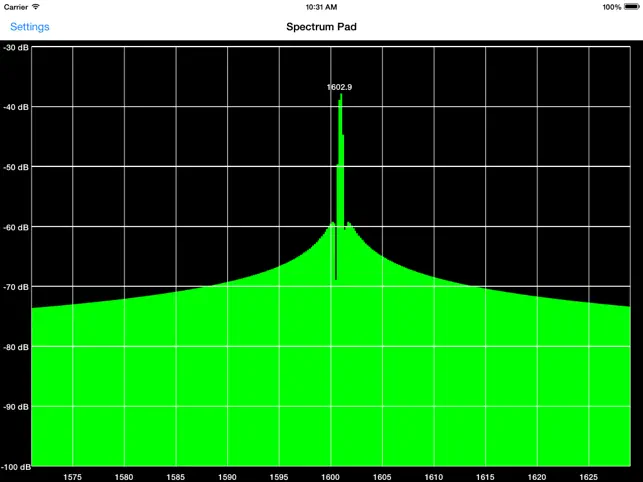Tap the -30 dB axis label
Image resolution: width=643 pixels, height=482 pixels.
pyautogui.click(x=16, y=48)
